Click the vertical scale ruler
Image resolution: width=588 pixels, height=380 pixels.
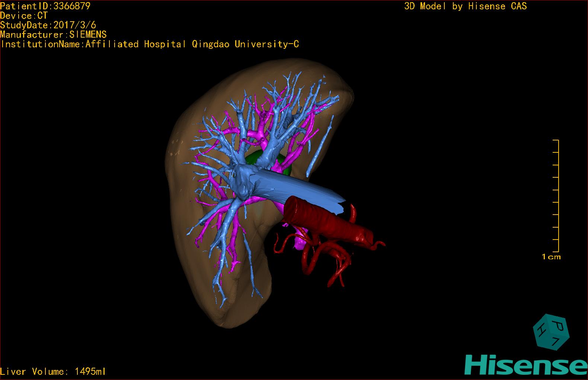pyautogui.click(x=557, y=196)
